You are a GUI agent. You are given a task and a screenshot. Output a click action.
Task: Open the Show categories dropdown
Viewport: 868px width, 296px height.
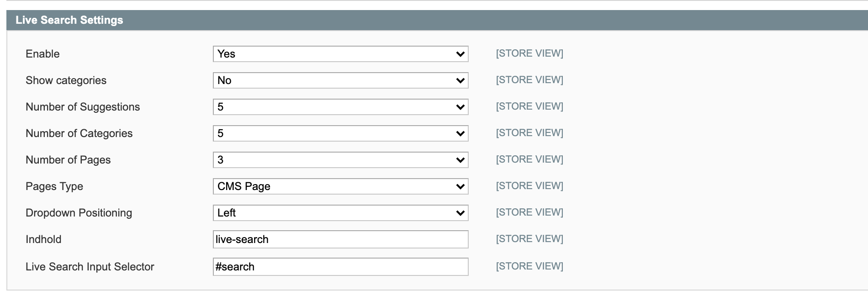[340, 80]
